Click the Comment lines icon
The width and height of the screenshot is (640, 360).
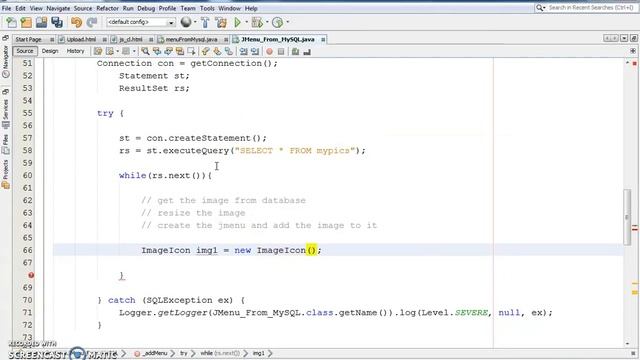click(x=295, y=51)
